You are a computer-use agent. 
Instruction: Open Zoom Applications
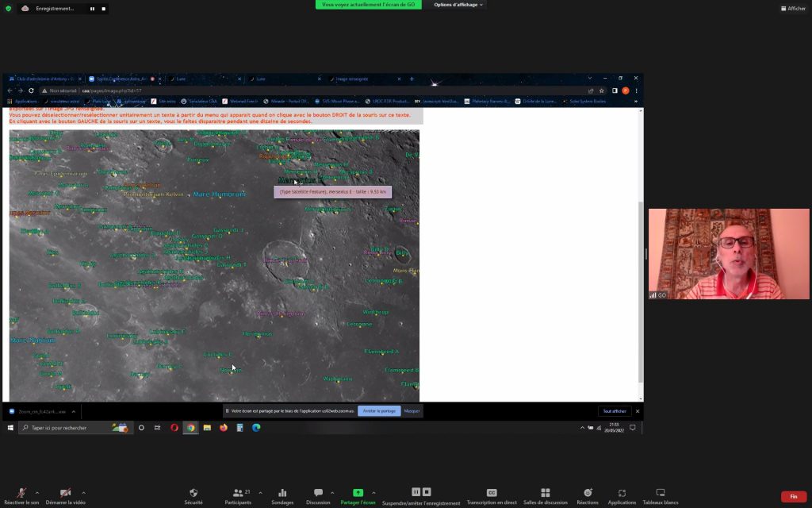tap(622, 496)
